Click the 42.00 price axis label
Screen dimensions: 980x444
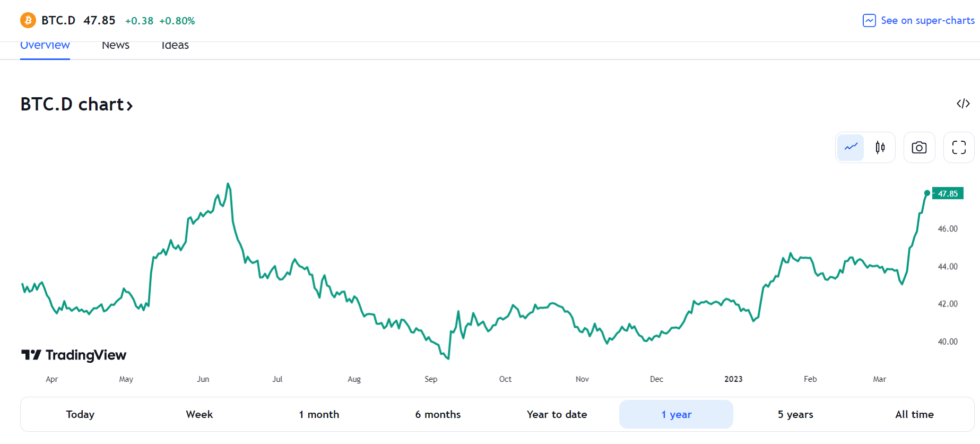click(948, 304)
